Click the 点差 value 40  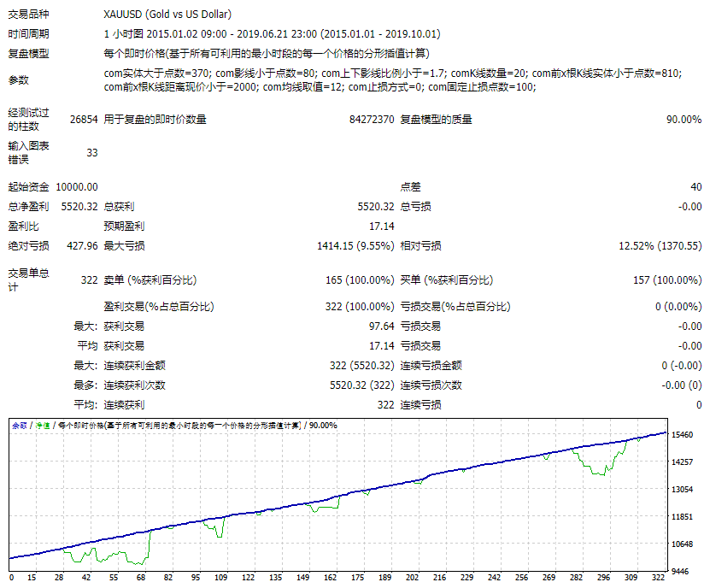(x=695, y=186)
